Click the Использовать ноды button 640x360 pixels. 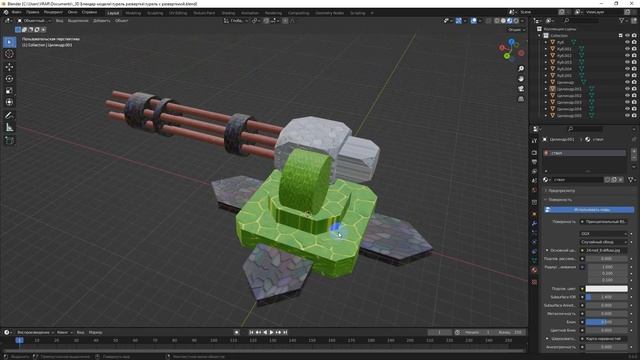[x=589, y=209]
